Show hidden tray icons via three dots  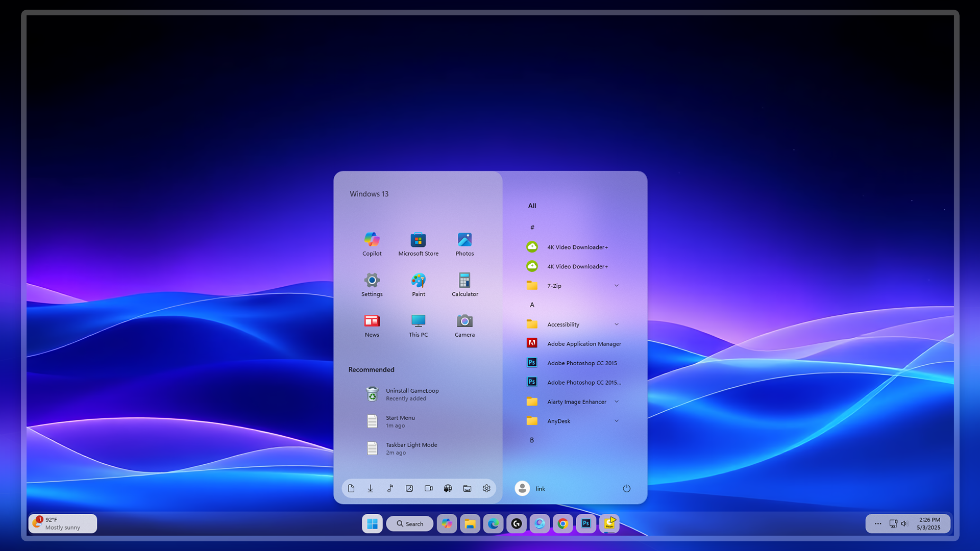click(878, 523)
